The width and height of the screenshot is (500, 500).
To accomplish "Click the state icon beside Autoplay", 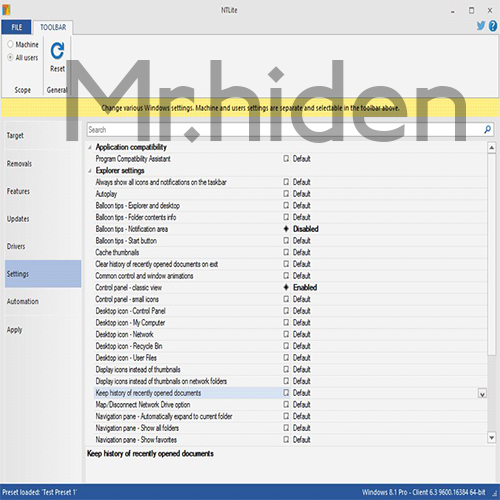I will tap(286, 194).
